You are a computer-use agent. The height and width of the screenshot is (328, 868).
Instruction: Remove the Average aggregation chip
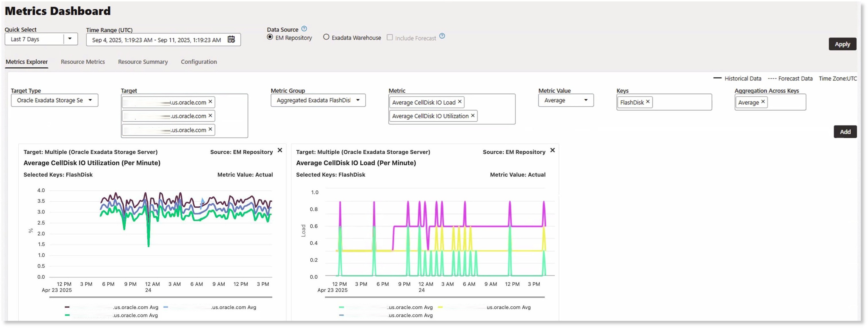763,102
